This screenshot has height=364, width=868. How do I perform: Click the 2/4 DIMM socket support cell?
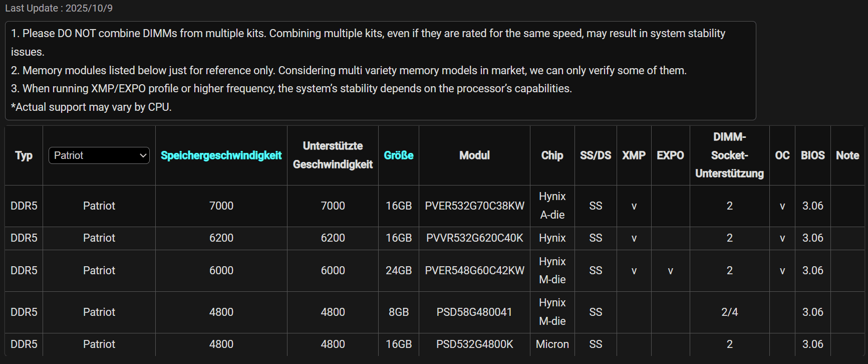[729, 312]
